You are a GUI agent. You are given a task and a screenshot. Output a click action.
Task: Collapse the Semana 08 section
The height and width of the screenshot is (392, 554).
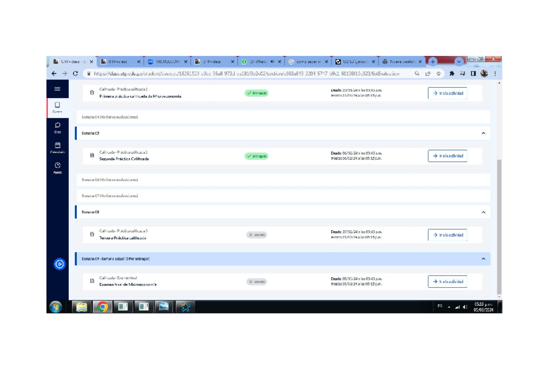coord(483,212)
